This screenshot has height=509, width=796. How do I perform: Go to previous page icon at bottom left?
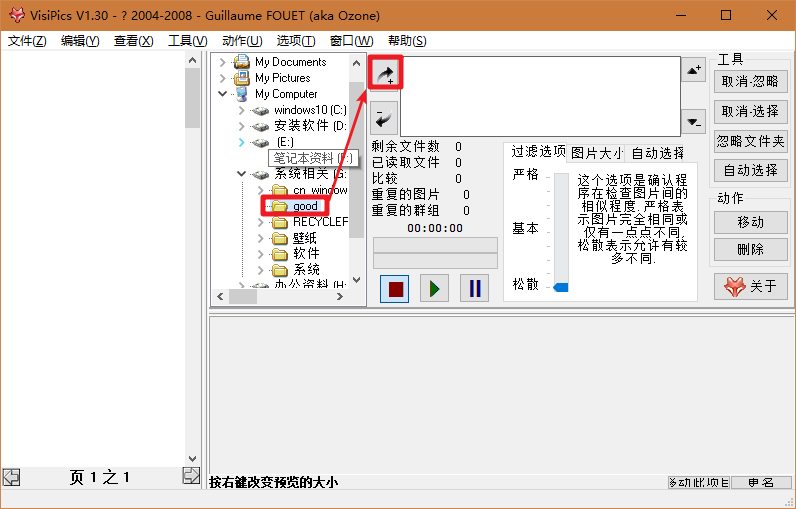[11, 476]
